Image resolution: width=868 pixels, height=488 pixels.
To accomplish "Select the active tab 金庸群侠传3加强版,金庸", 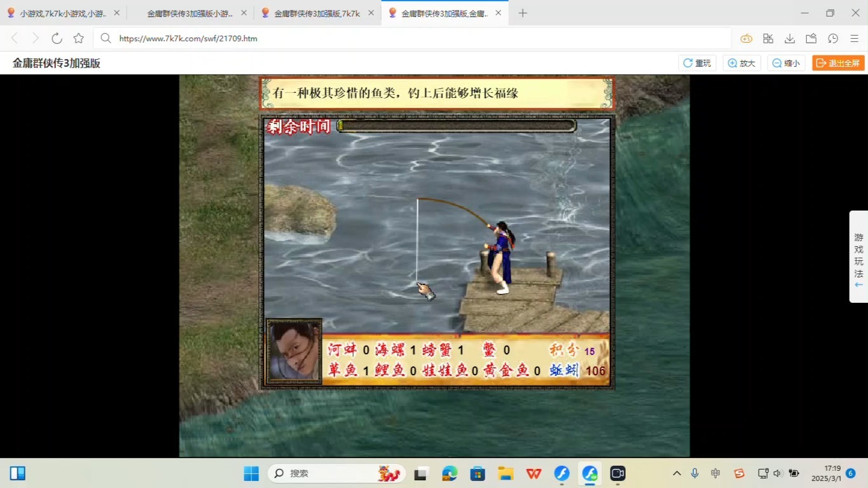I will click(444, 13).
